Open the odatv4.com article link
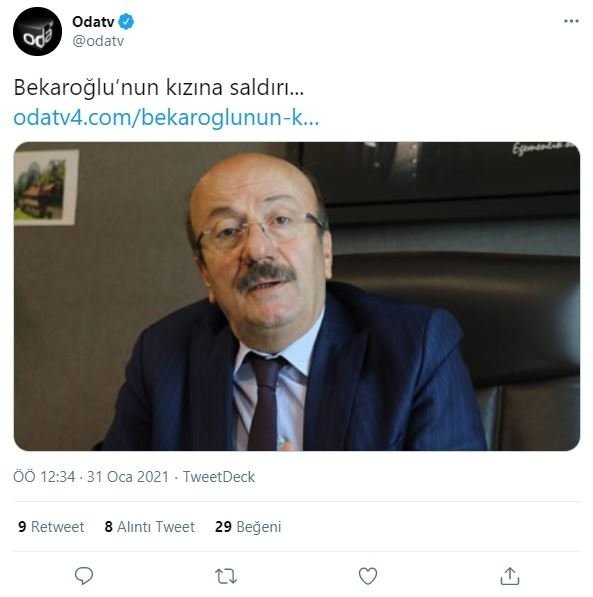The height and width of the screenshot is (597, 593). (166, 117)
